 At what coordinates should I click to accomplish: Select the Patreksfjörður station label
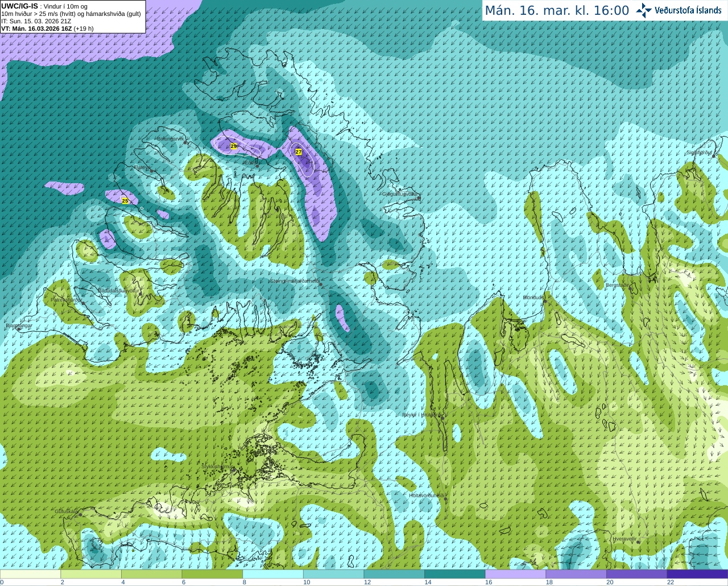pyautogui.click(x=66, y=299)
